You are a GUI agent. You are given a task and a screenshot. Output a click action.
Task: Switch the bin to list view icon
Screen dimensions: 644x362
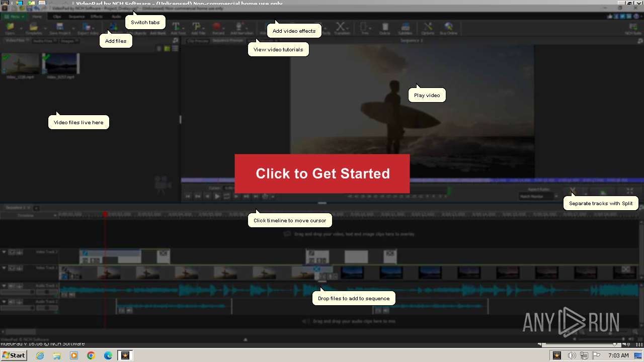[x=175, y=49]
